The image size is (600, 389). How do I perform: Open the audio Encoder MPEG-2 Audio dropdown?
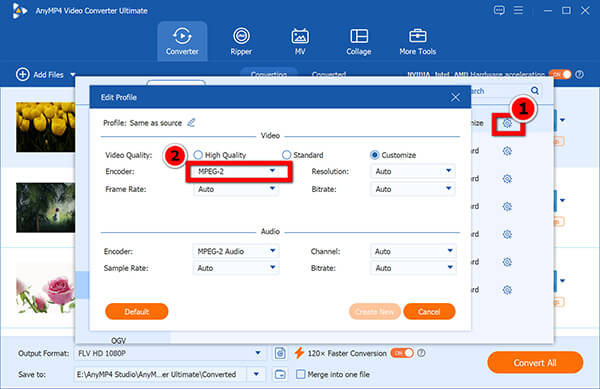click(x=236, y=251)
